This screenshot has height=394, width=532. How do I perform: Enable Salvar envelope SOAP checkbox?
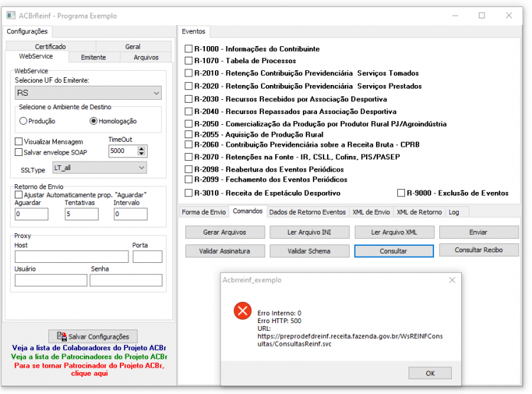pyautogui.click(x=18, y=152)
